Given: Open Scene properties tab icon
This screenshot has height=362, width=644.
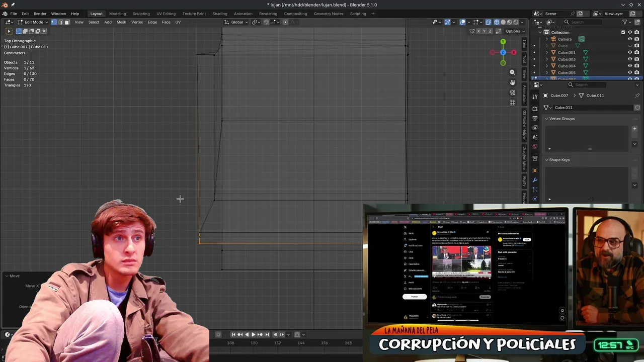Looking at the screenshot, I should [x=535, y=137].
